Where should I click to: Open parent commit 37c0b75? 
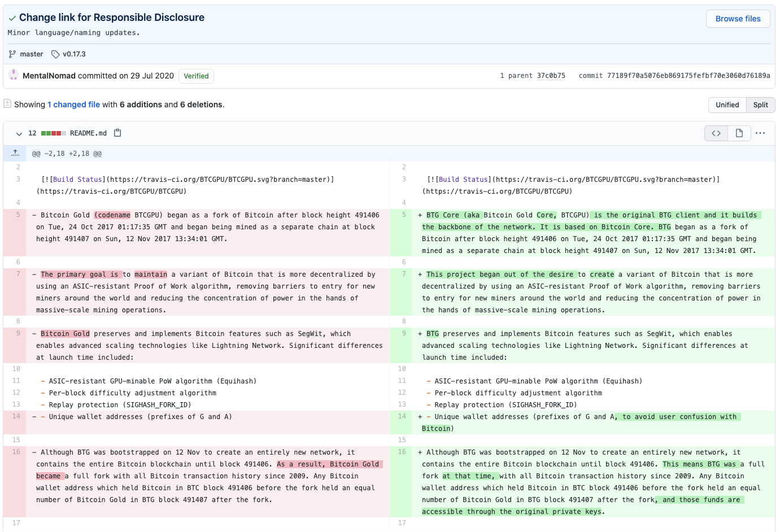[551, 76]
